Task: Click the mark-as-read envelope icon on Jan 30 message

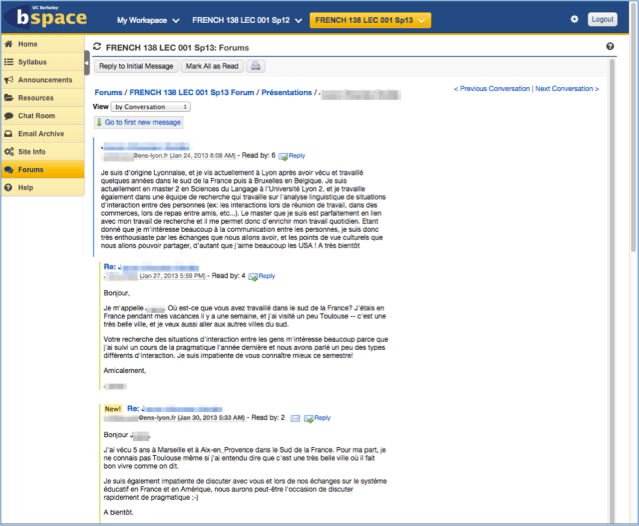Action: [x=295, y=417]
